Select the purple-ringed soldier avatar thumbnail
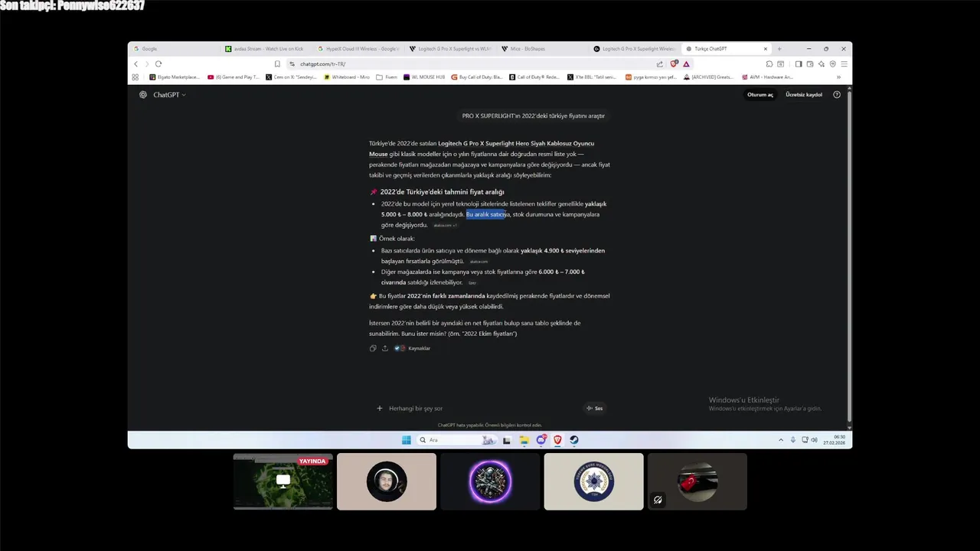980x551 pixels. (490, 481)
